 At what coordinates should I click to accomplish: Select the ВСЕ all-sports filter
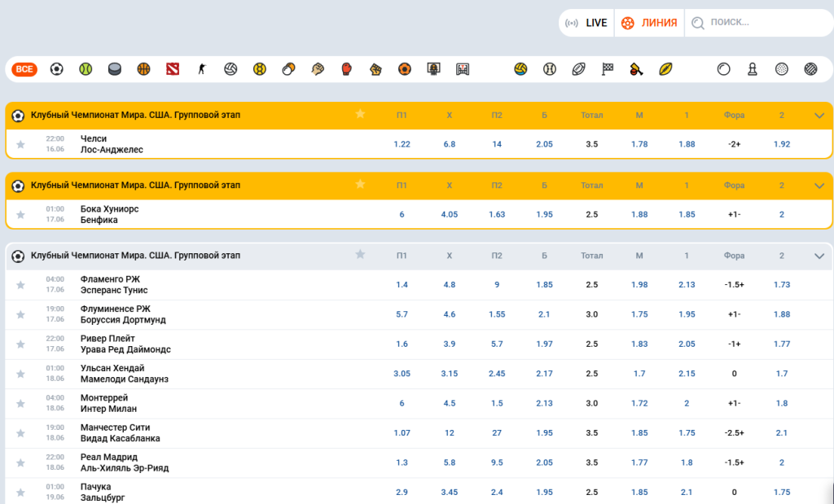tap(24, 69)
